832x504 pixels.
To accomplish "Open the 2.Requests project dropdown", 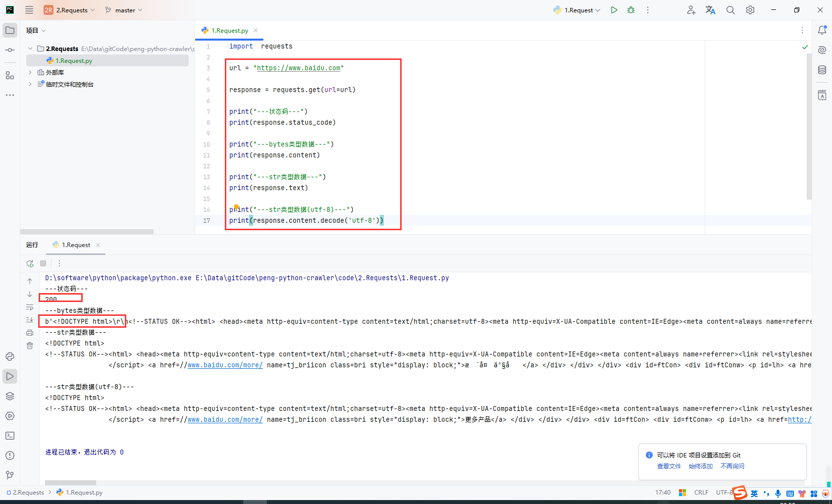I will [69, 10].
